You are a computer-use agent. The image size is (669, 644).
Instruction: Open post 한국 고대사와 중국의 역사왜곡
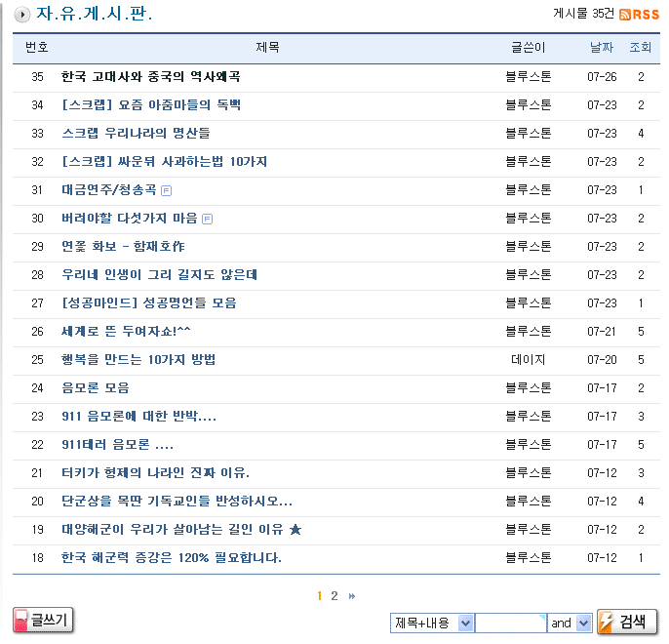coord(150,77)
